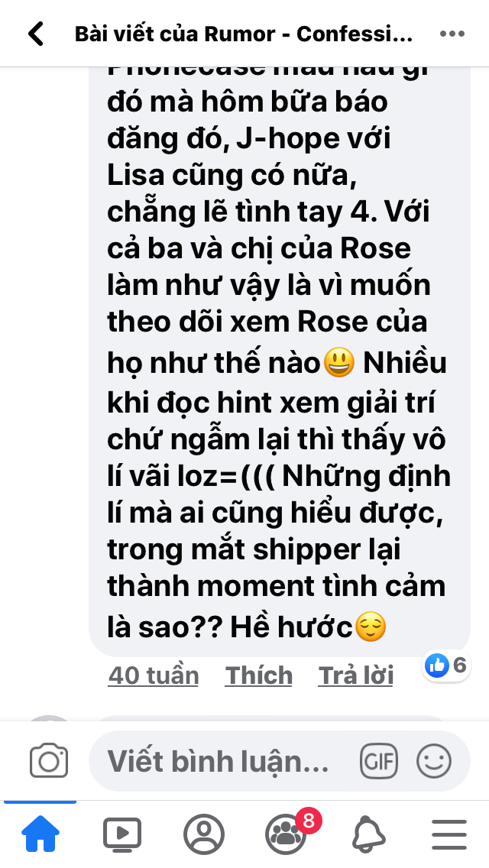Open the notifications bell

coord(369,834)
